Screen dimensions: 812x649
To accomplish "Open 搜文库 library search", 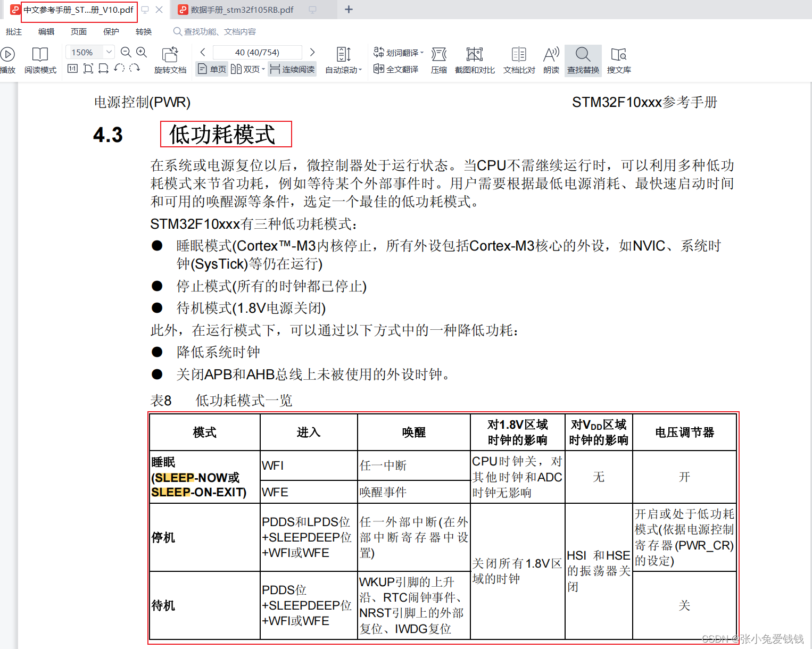I will [x=619, y=61].
